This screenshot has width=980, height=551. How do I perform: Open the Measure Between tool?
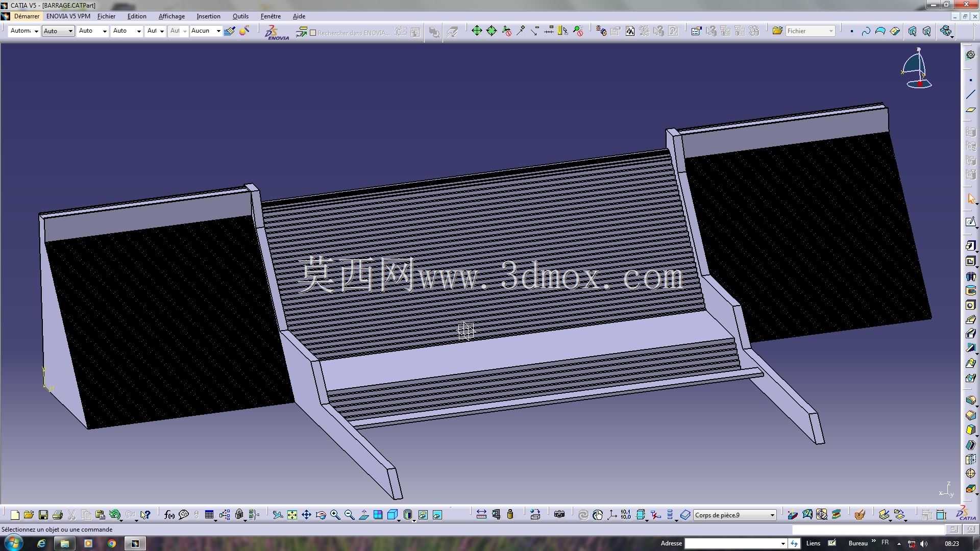pyautogui.click(x=481, y=515)
